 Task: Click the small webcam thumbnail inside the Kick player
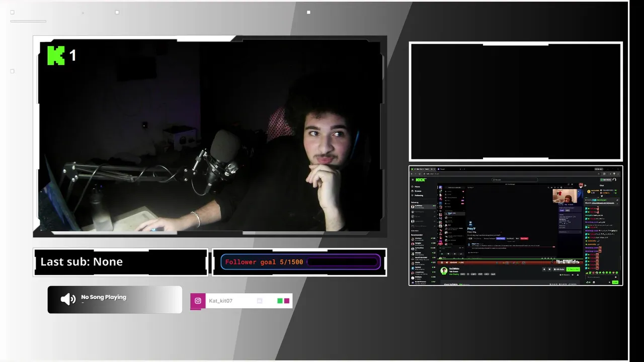(x=565, y=196)
